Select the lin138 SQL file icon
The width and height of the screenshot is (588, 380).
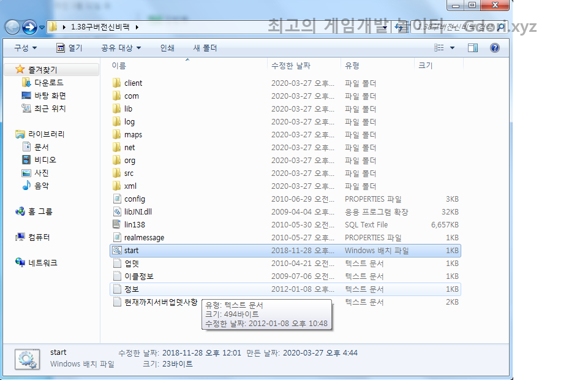pos(117,224)
